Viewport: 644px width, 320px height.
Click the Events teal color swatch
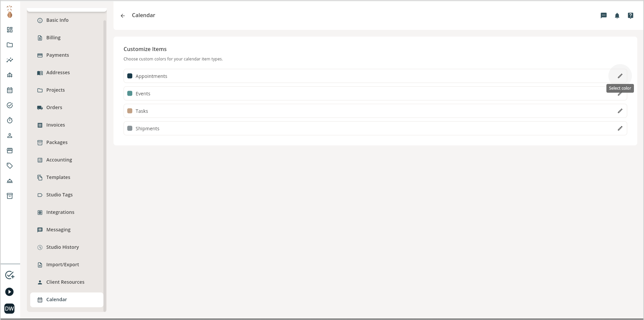(x=130, y=93)
